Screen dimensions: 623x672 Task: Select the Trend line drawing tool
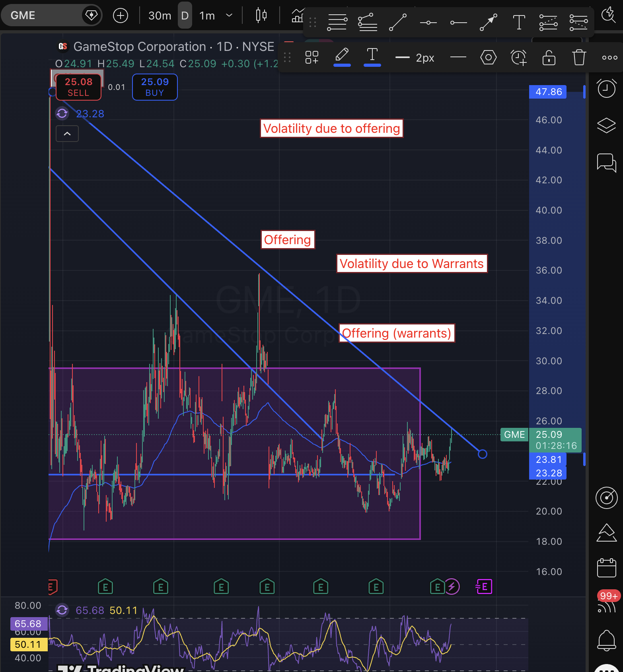(x=398, y=22)
